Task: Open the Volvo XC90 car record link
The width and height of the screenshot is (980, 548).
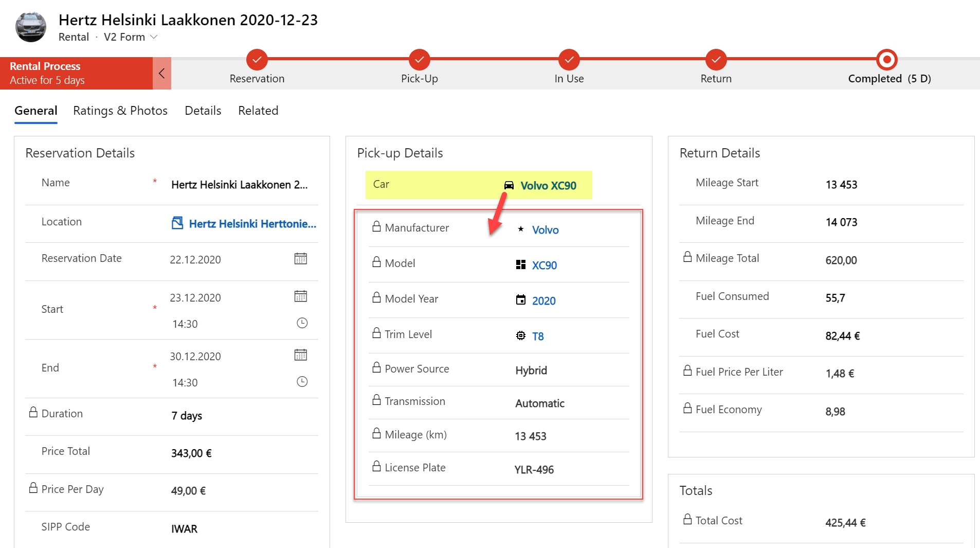Action: click(x=548, y=186)
